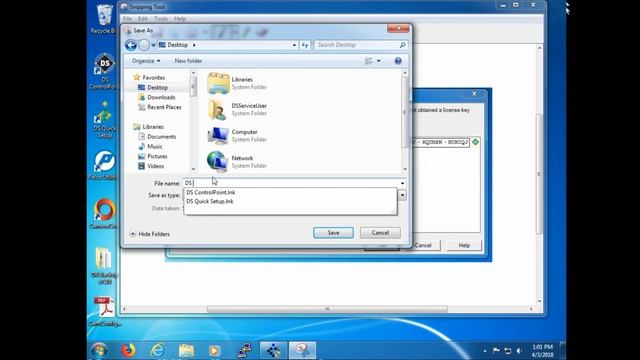Open the Recycle Bin desktop icon
The height and width of the screenshot is (360, 640).
tap(104, 19)
